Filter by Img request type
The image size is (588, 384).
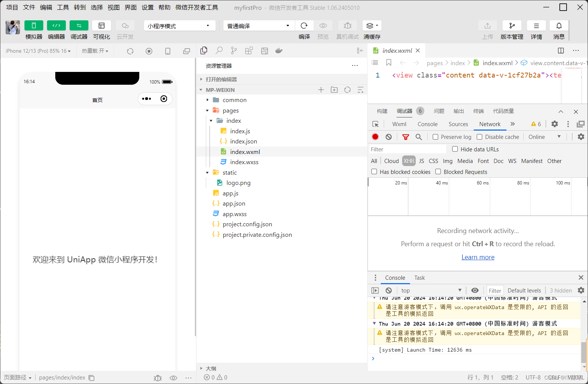pos(448,161)
